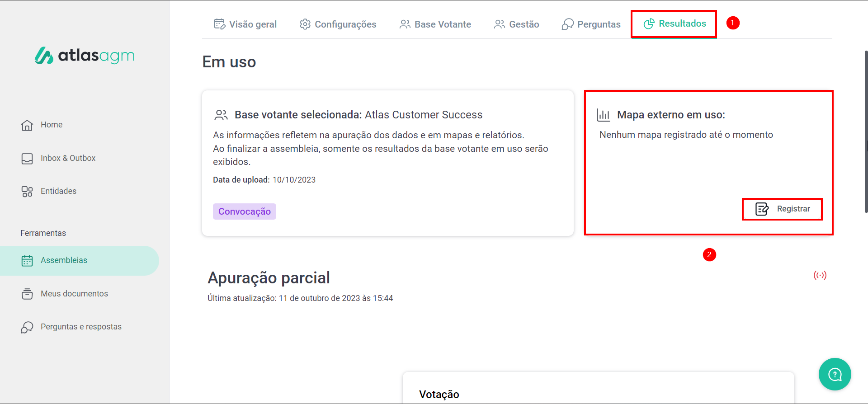The height and width of the screenshot is (404, 868).
Task: Click the Inbox & Outbox tray icon
Action: (x=27, y=159)
